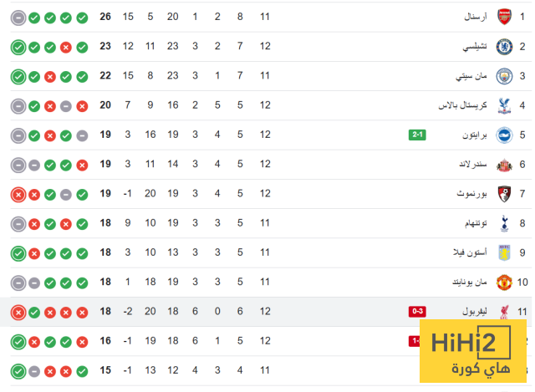Click the Man City club crest

click(x=504, y=76)
